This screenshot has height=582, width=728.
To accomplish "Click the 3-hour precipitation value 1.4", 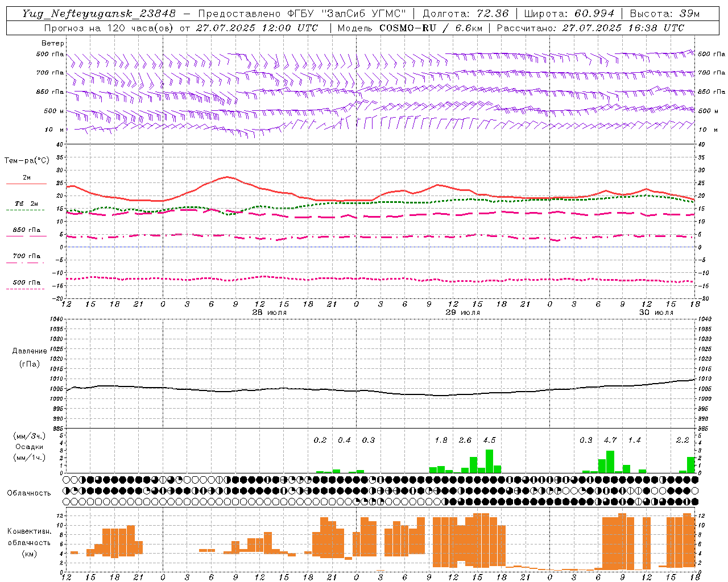I will pos(634,440).
